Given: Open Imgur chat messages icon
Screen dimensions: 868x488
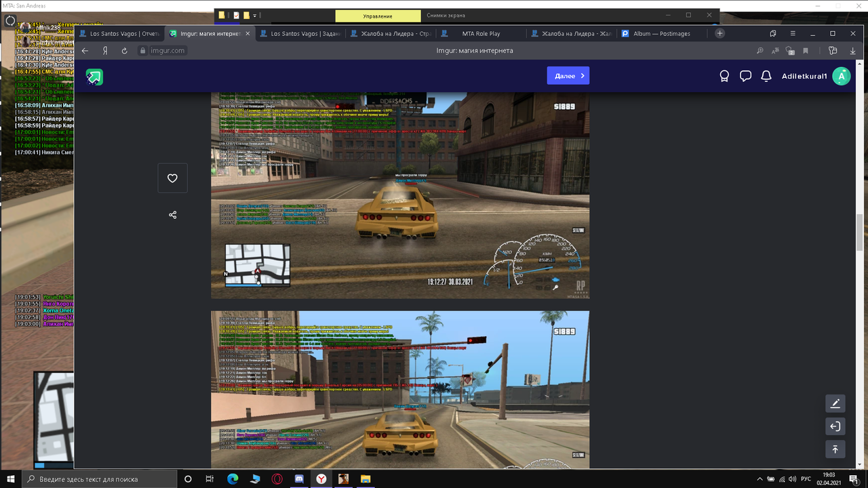Looking at the screenshot, I should pyautogui.click(x=745, y=76).
